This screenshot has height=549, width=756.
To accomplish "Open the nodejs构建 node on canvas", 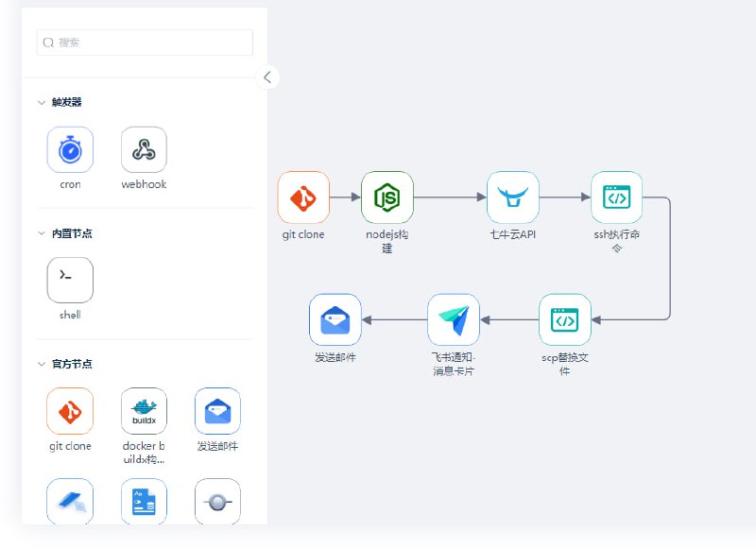I will [x=386, y=197].
